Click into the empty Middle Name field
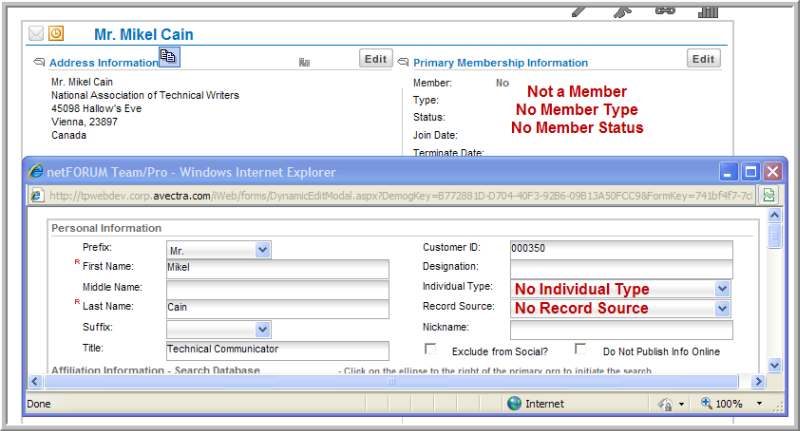Image resolution: width=800 pixels, height=431 pixels. point(278,289)
